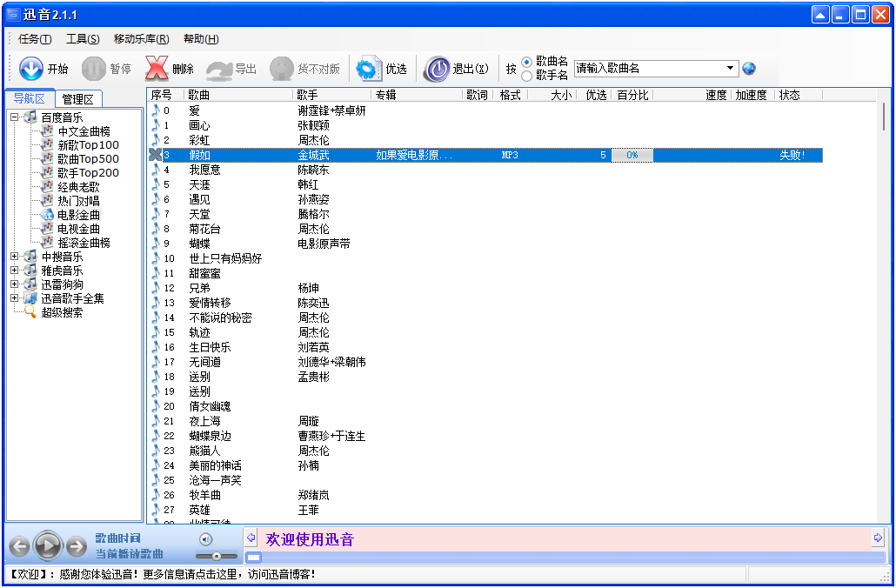Click the 暂停 pause toolbar icon

94,69
